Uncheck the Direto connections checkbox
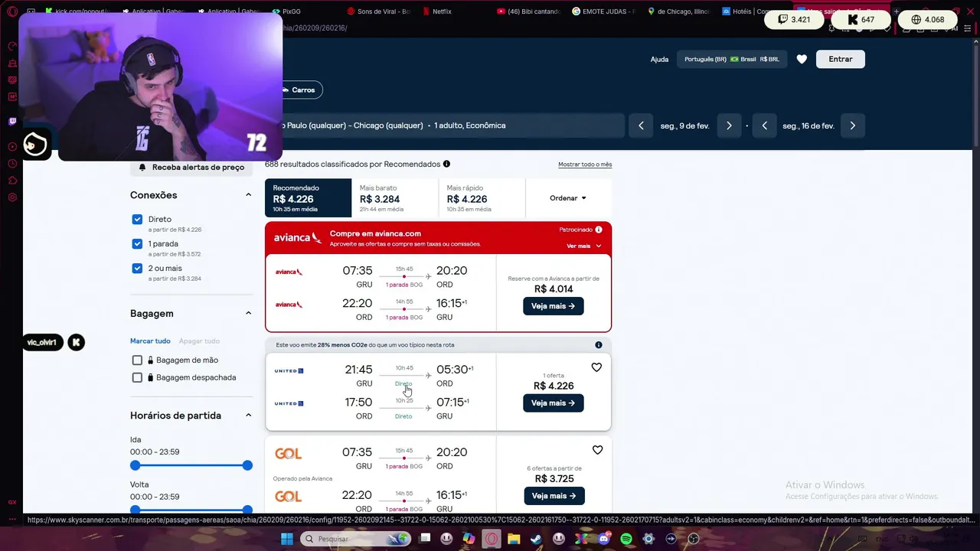 coord(137,219)
